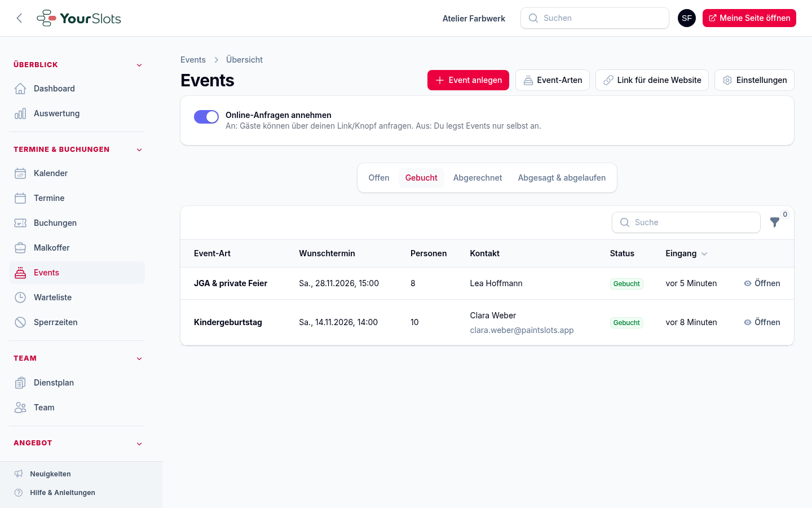Screen dimensions: 812x508
Task: Collapse the ANGEBOT section chevron
Action: (139, 444)
